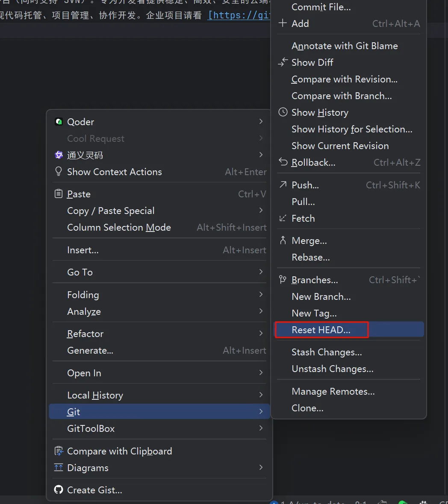Click the Branches fork icon
The image size is (448, 504).
283,280
